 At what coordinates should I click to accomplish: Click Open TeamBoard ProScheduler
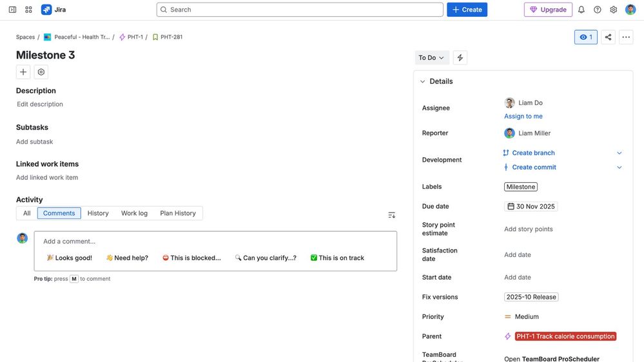pyautogui.click(x=552, y=359)
